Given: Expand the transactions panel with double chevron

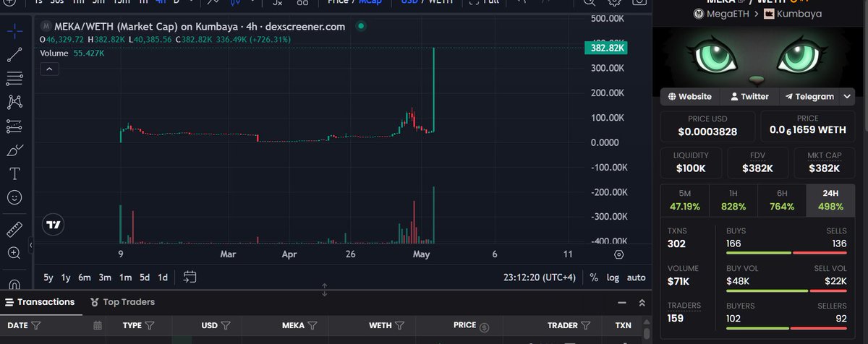Looking at the screenshot, I should pyautogui.click(x=641, y=302).
